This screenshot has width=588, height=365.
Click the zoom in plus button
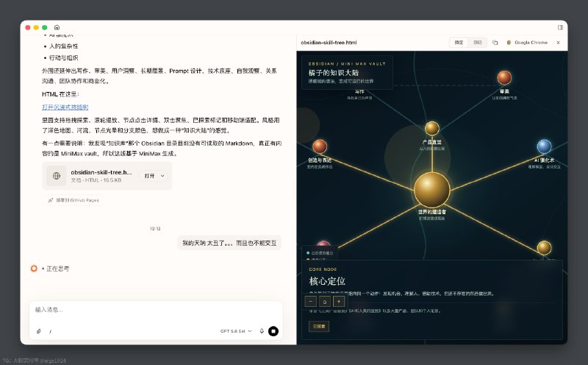coord(339,302)
